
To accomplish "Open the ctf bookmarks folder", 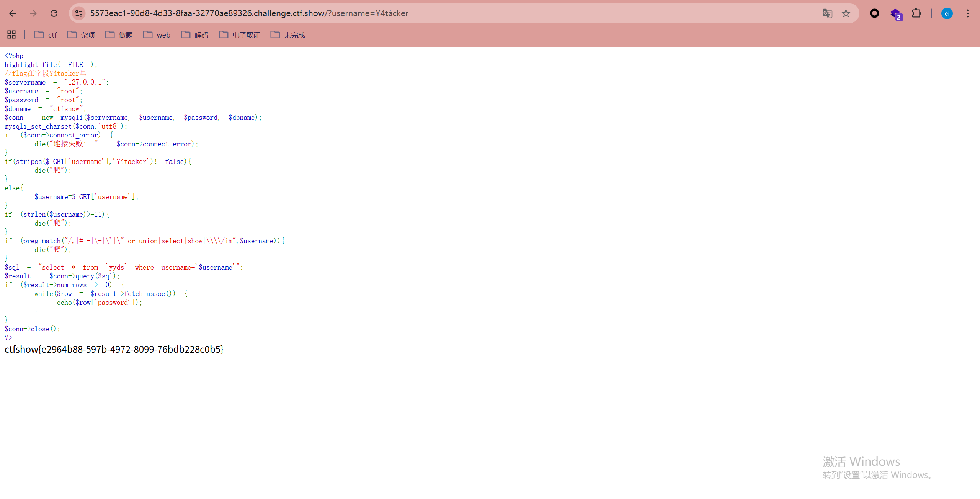I will click(46, 35).
